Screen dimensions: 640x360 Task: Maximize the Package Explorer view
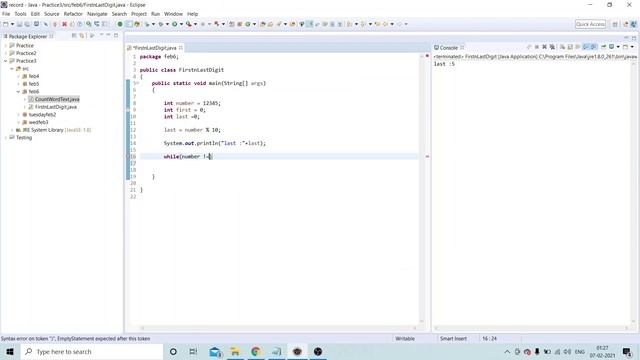[116, 36]
